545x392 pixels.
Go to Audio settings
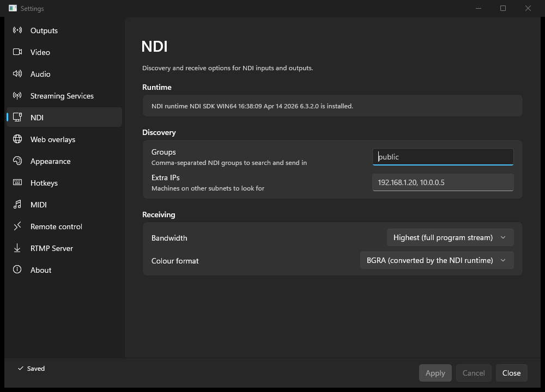coord(64,74)
